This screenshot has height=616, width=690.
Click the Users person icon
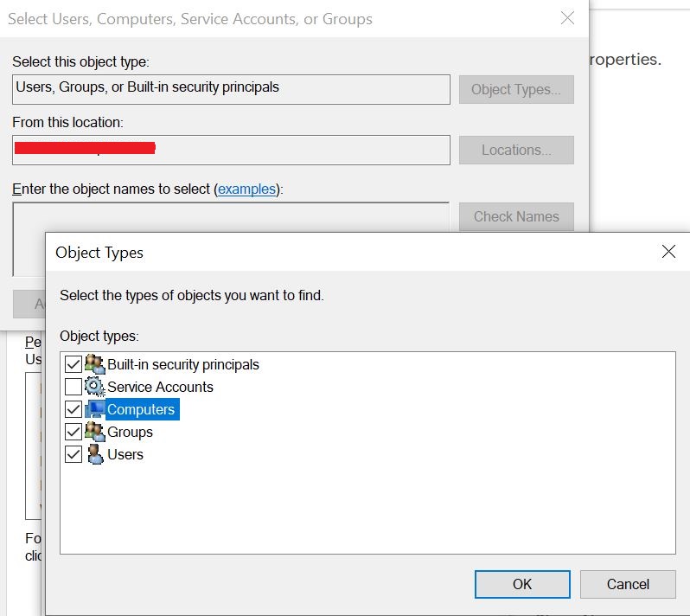[94, 454]
